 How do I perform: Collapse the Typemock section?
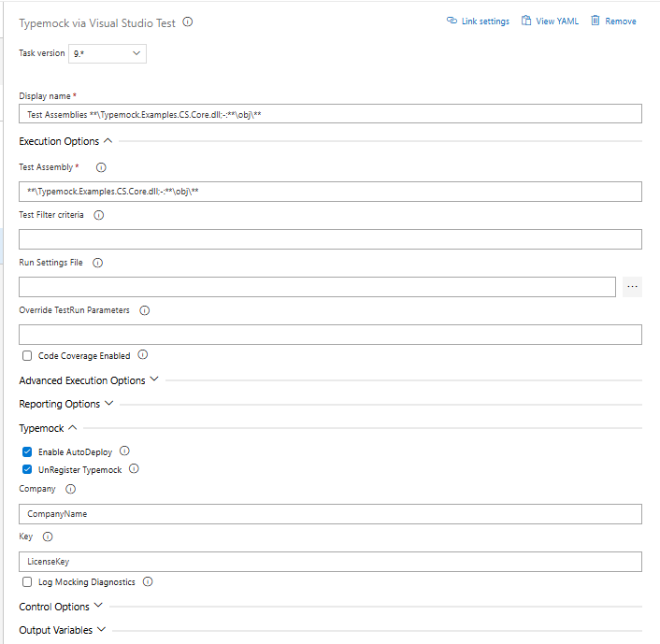point(48,428)
